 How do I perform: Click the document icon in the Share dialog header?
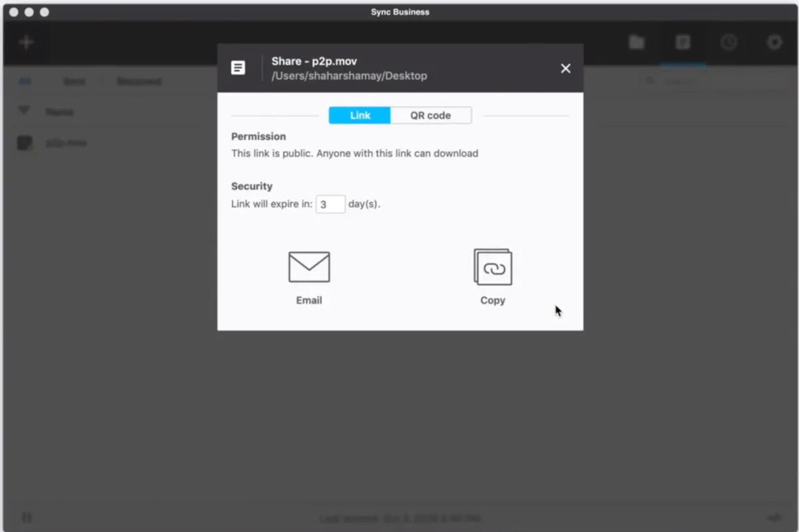[238, 67]
